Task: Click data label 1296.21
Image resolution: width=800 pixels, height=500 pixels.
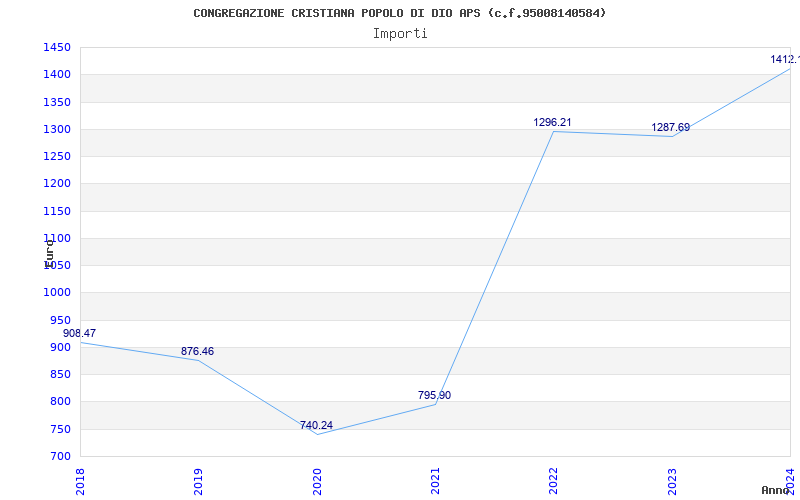Action: point(553,122)
